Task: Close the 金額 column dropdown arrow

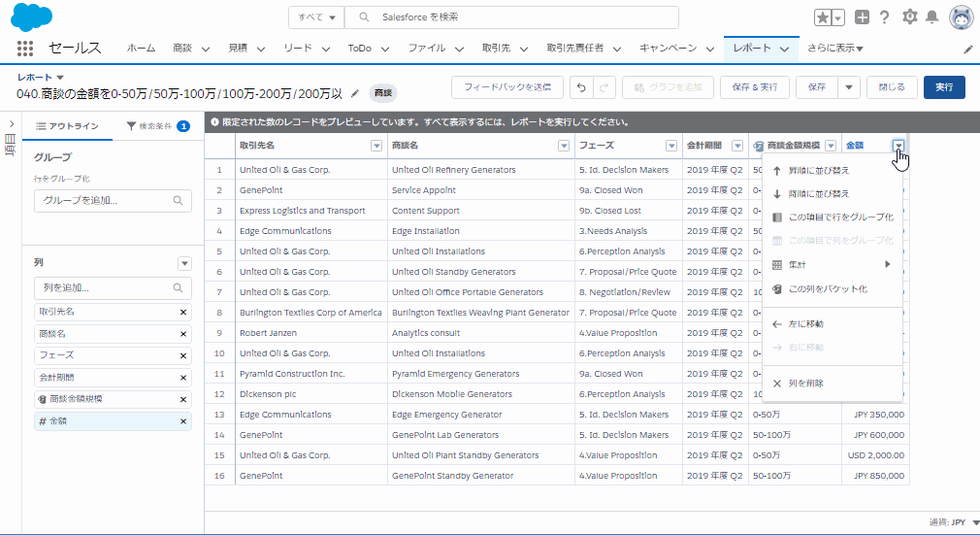Action: click(898, 146)
